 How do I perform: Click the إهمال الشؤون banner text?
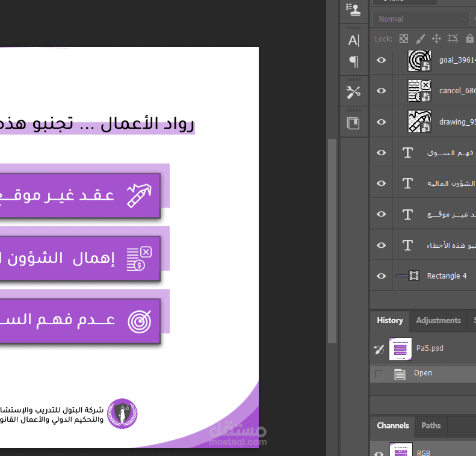click(x=58, y=259)
